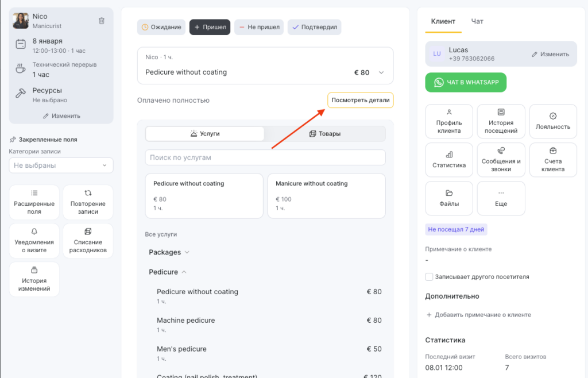Collapse the Pedicure service group

167,272
